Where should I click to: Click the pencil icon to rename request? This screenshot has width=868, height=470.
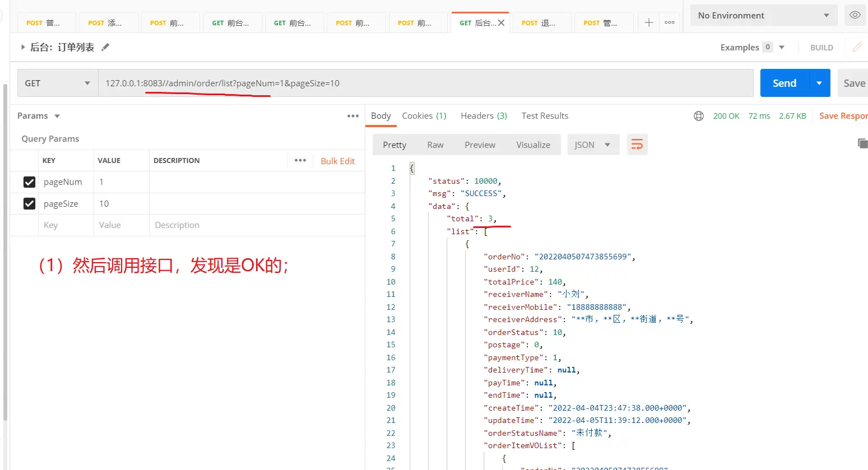(105, 48)
